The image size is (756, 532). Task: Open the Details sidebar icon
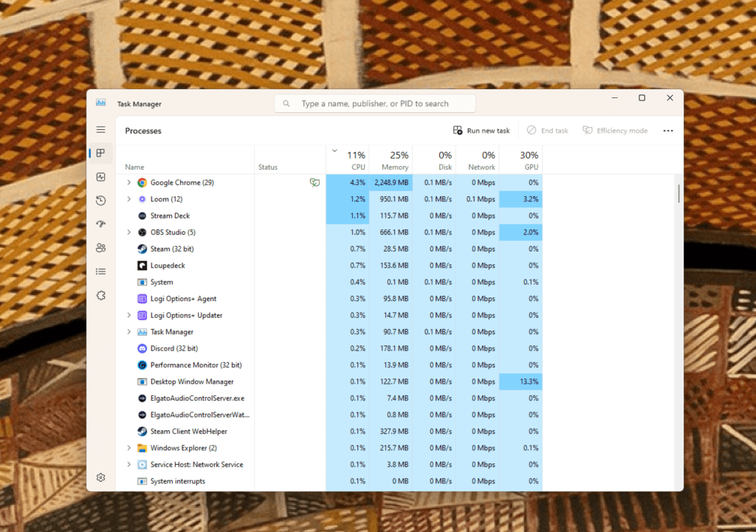click(x=100, y=272)
